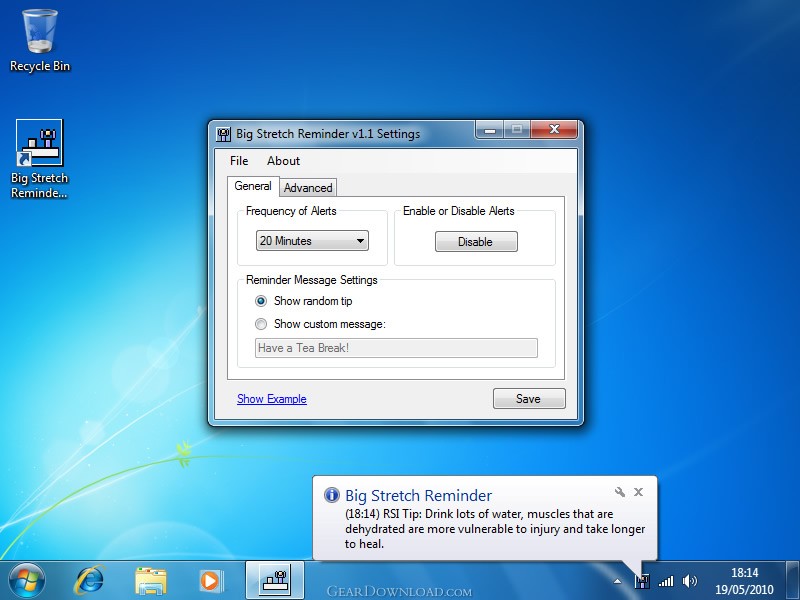Click the Show desktop strip
Screen dimensions: 800x600
coord(793,581)
